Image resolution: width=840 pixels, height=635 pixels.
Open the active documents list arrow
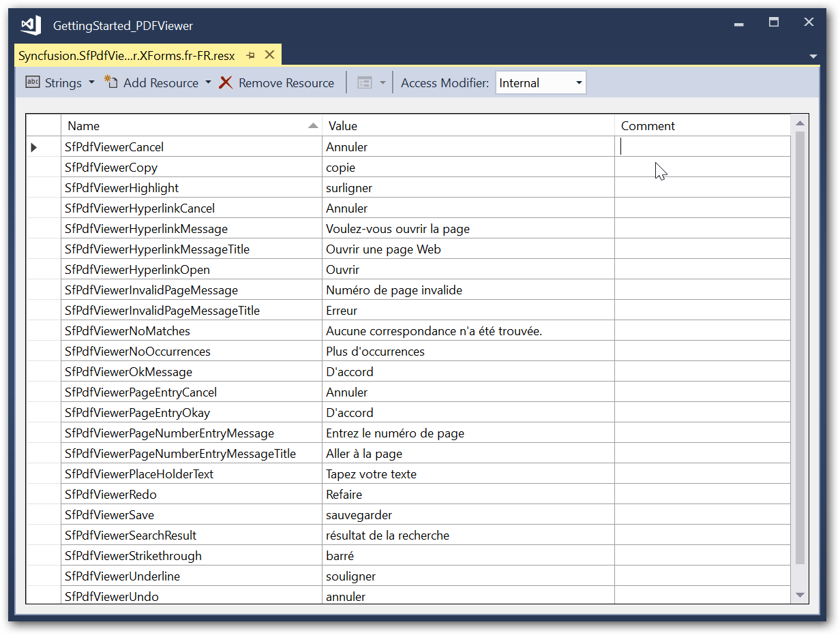coord(813,56)
